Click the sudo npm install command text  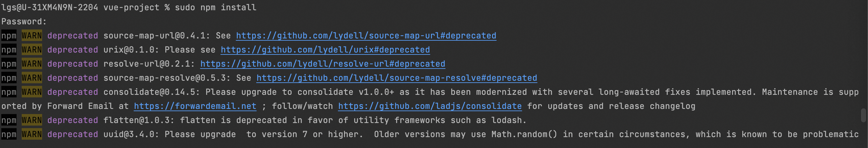(x=215, y=7)
